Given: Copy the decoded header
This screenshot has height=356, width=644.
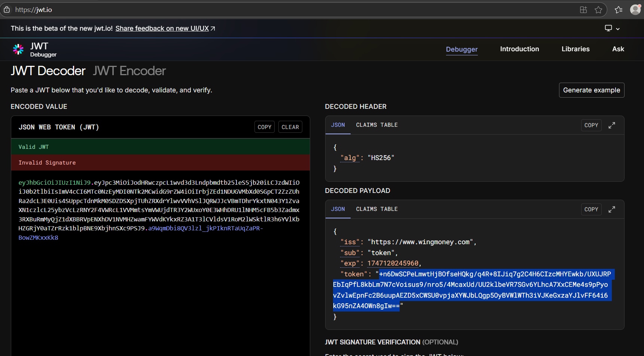Looking at the screenshot, I should [x=591, y=125].
